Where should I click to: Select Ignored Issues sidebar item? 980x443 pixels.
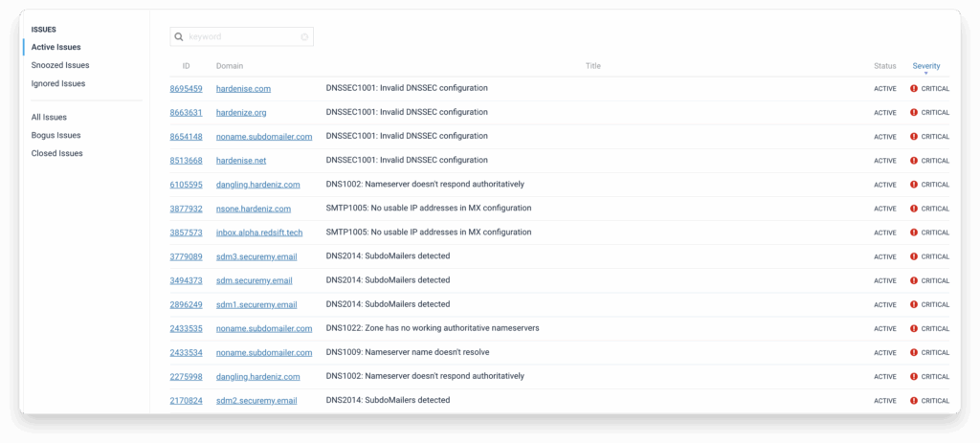(x=58, y=83)
